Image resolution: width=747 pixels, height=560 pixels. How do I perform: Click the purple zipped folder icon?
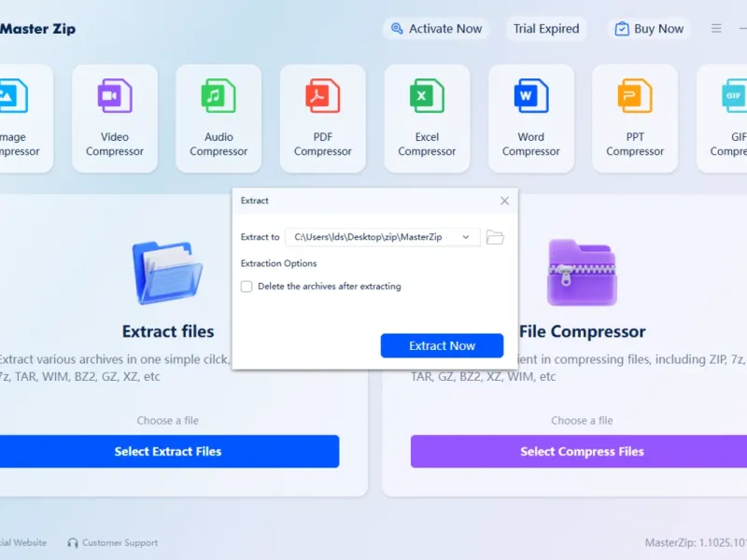[582, 273]
